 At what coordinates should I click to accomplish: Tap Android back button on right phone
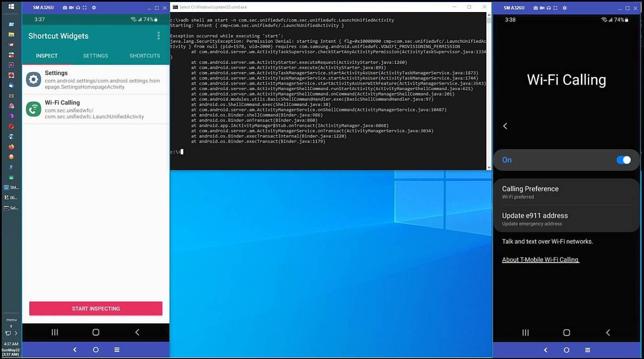click(608, 332)
